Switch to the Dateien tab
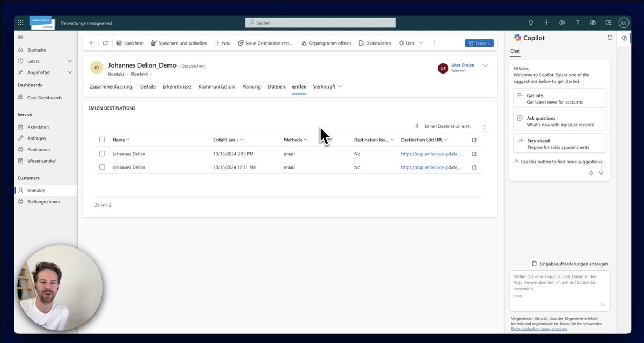644x343 pixels. tap(276, 86)
